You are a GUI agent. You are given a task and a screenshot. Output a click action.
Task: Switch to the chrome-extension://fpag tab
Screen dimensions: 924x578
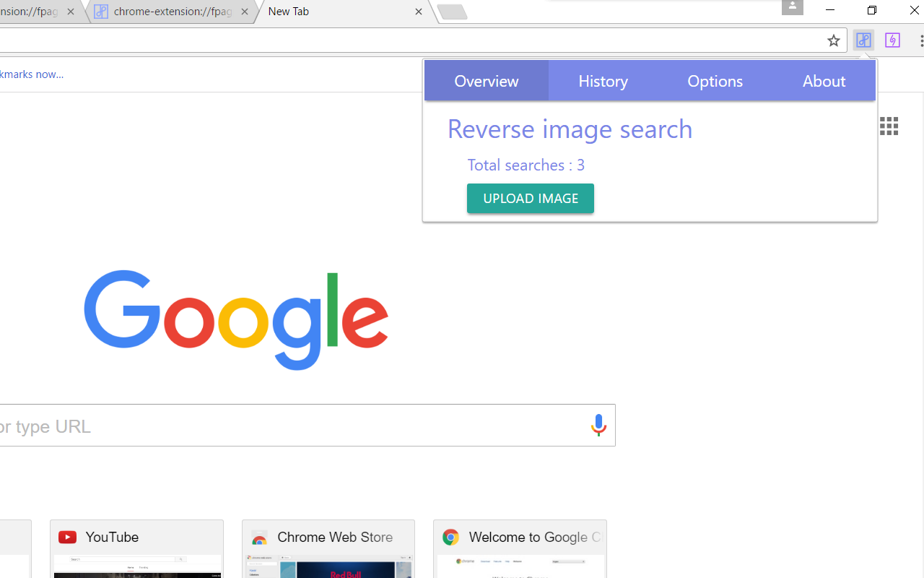pos(172,12)
